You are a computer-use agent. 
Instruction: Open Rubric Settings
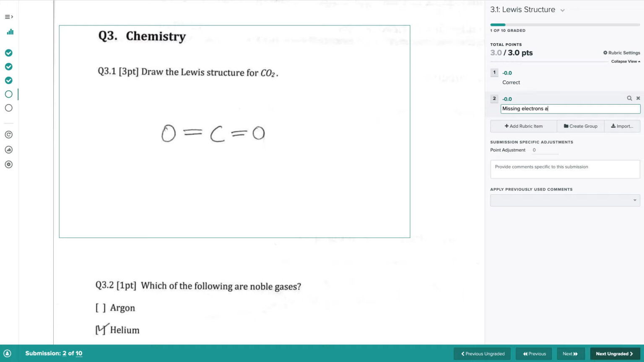point(621,53)
